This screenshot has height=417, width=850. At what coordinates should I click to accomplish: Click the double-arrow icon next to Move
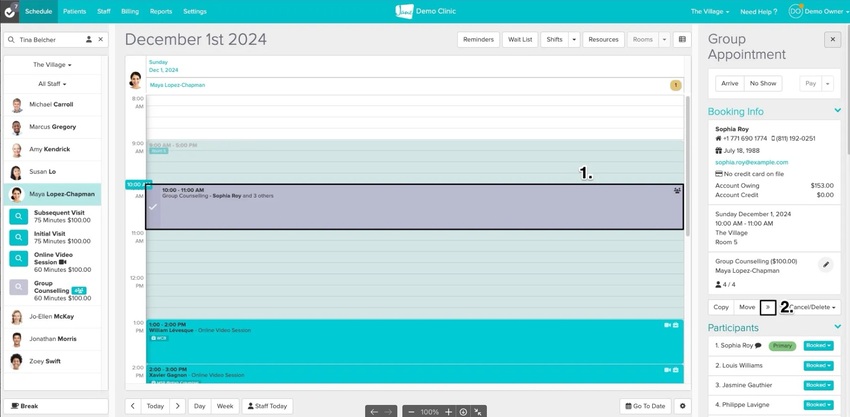pos(768,307)
